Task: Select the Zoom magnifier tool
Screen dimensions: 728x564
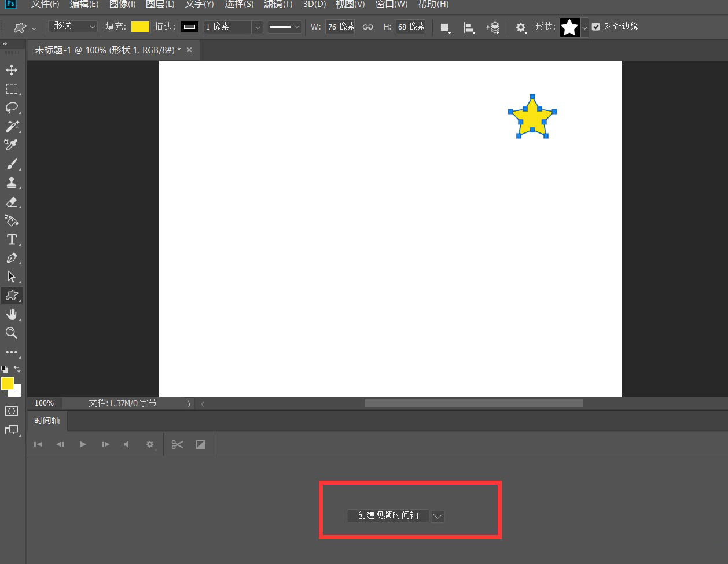Action: [x=12, y=333]
